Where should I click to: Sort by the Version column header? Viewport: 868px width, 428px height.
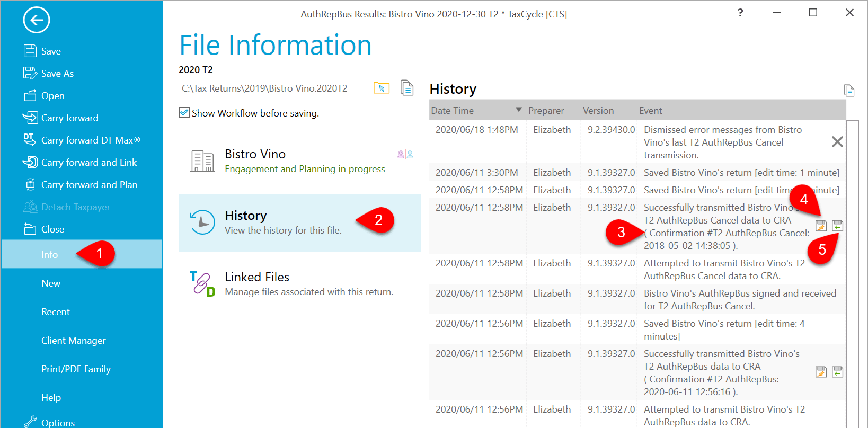[598, 111]
